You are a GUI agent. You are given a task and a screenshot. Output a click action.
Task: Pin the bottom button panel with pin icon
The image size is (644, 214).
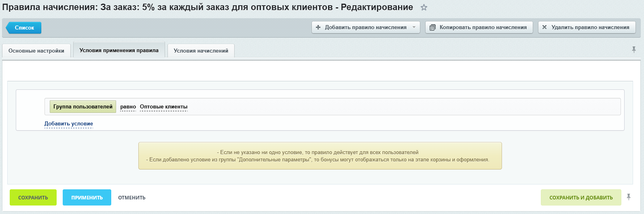(x=629, y=197)
